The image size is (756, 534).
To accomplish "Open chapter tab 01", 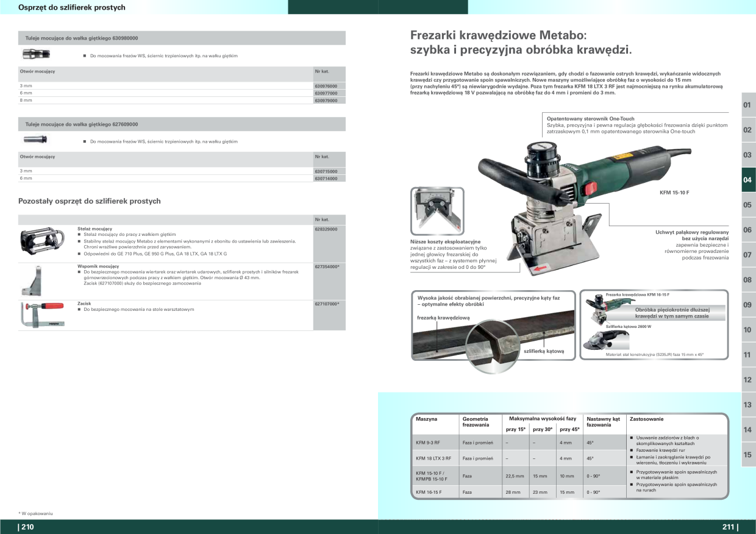I will click(x=748, y=105).
